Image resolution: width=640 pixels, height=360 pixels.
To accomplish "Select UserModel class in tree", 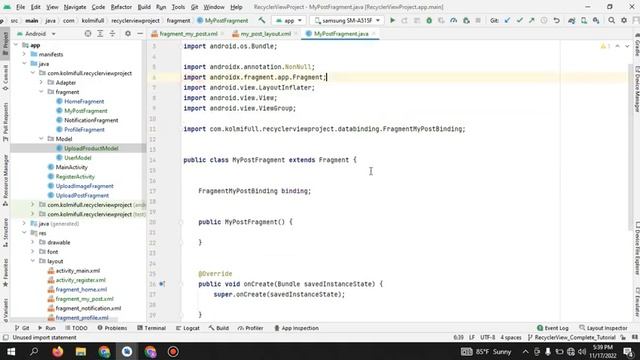I will (78, 158).
